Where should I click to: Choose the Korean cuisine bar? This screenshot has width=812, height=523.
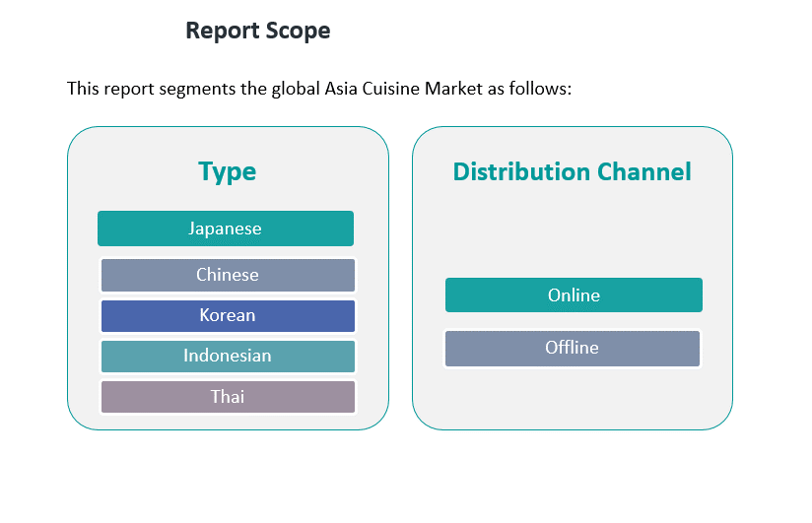[228, 315]
